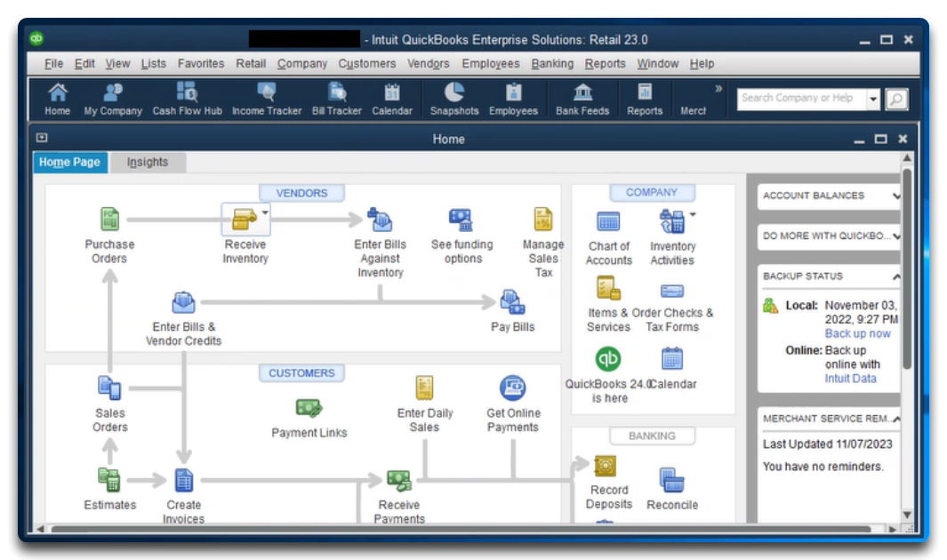Open Receive Payments icon
Viewport: 947px width, 560px height.
tap(399, 480)
